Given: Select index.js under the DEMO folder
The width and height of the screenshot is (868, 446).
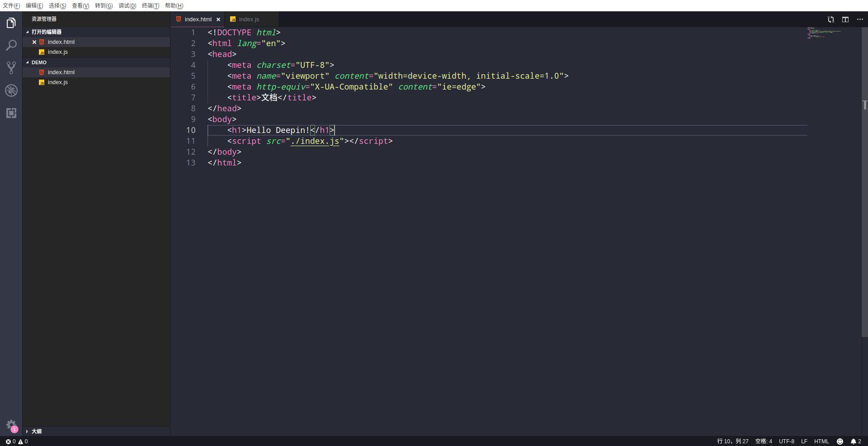Looking at the screenshot, I should tap(57, 82).
